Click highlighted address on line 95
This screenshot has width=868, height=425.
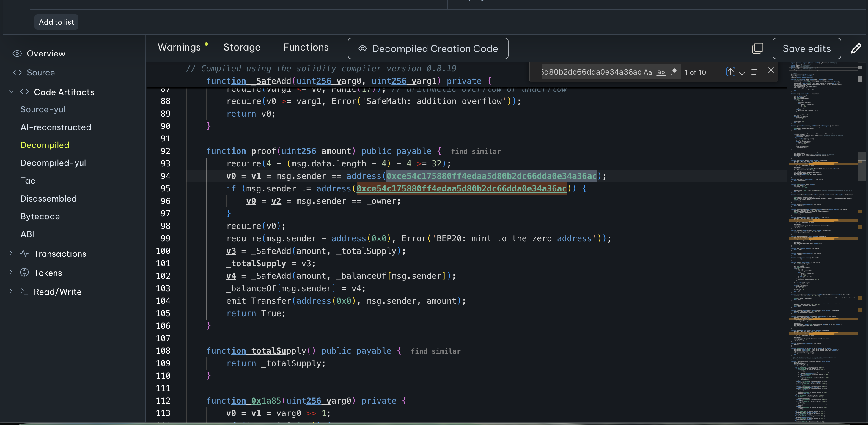click(461, 188)
